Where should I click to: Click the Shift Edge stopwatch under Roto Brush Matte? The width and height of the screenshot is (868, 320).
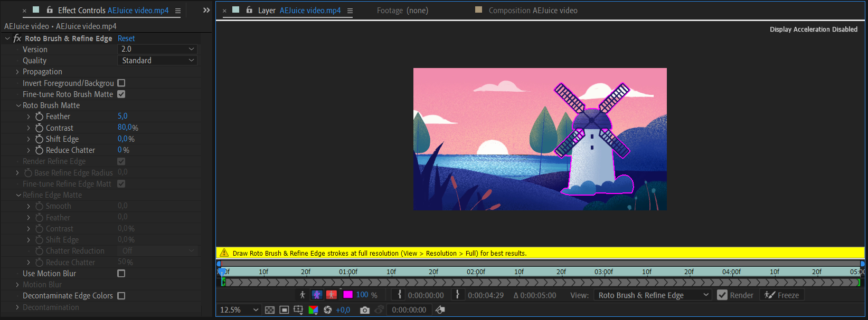pos(39,139)
